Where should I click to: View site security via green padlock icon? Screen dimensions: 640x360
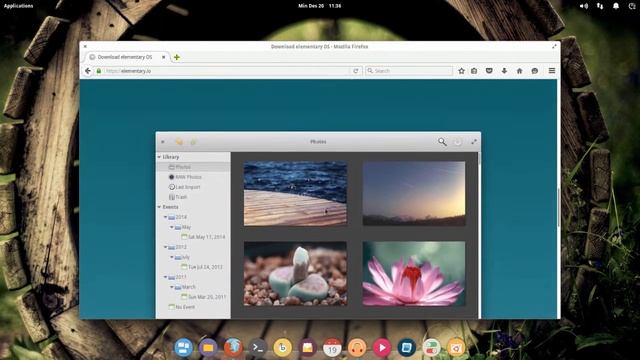pos(98,71)
